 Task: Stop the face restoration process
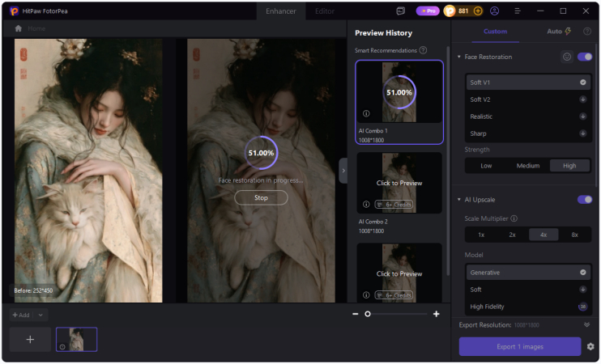[x=261, y=197]
